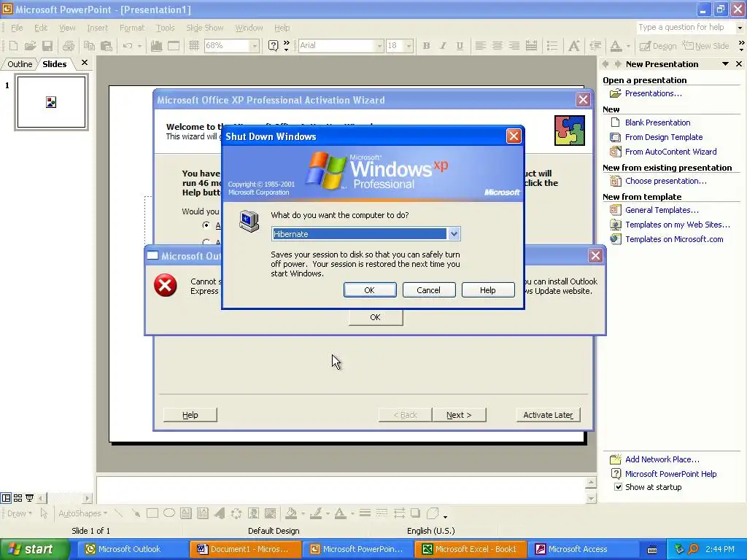The height and width of the screenshot is (560, 747).
Task: Switch to the Slides tab
Action: 54,64
